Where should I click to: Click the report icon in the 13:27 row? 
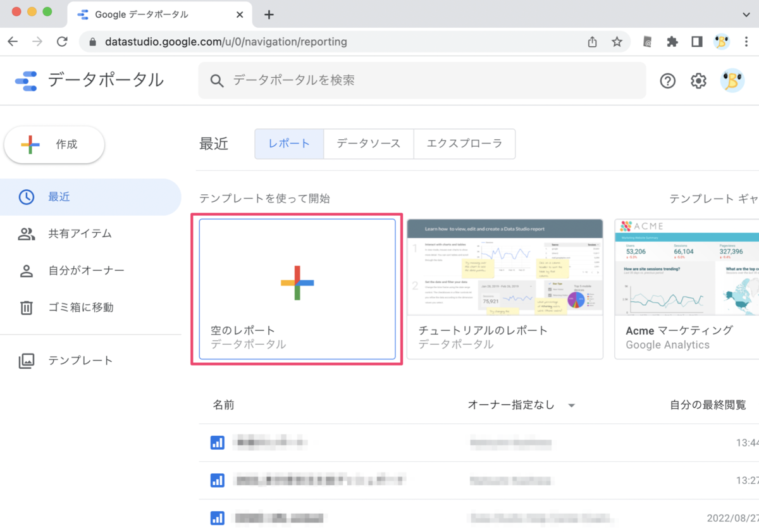[217, 480]
